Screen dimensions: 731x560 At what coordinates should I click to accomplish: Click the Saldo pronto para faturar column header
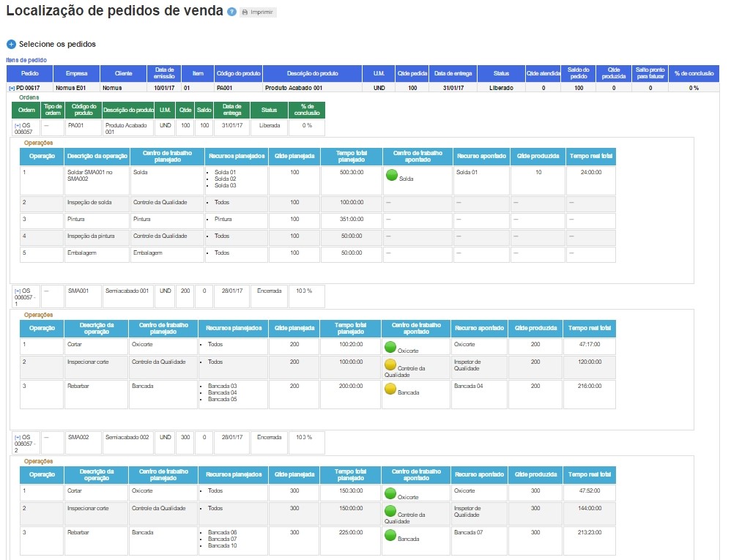pos(650,73)
